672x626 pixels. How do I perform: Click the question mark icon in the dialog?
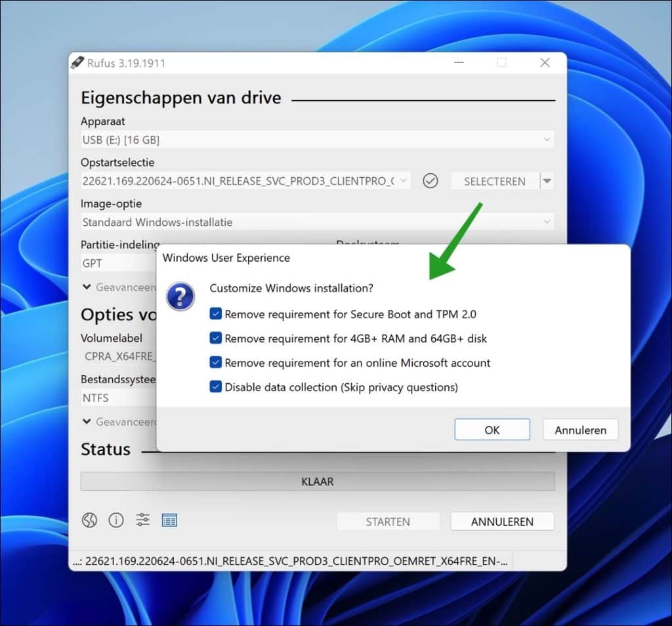point(180,296)
